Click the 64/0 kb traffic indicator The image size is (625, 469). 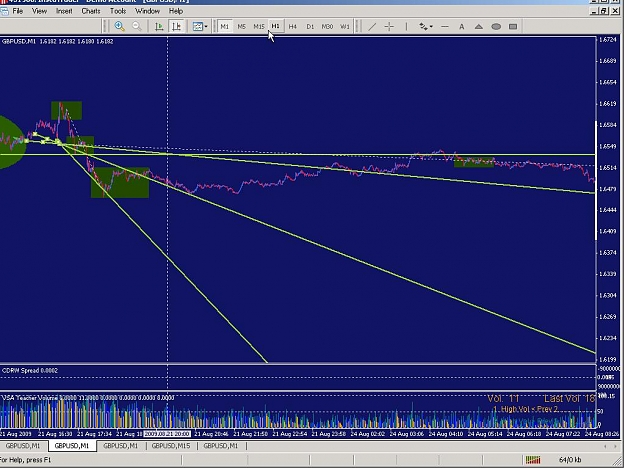pos(570,460)
